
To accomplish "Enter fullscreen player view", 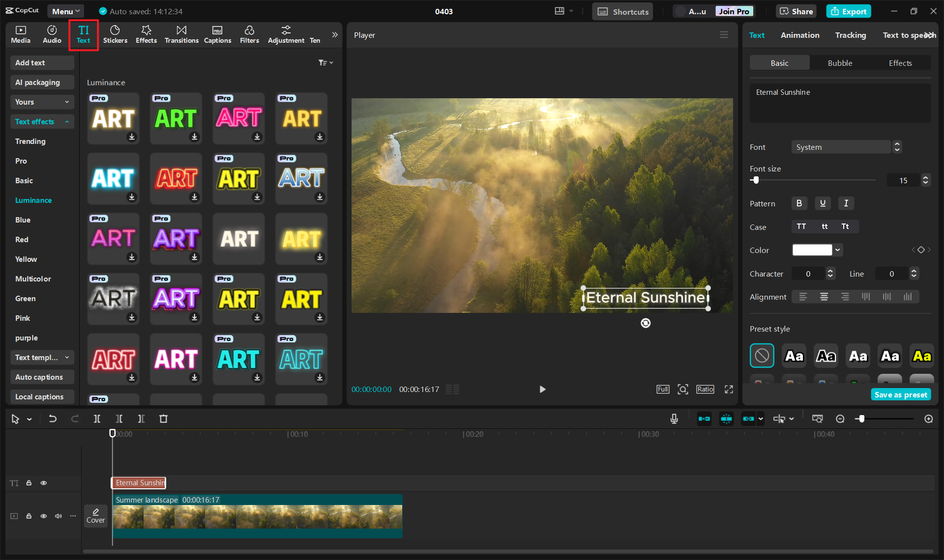I will click(729, 389).
